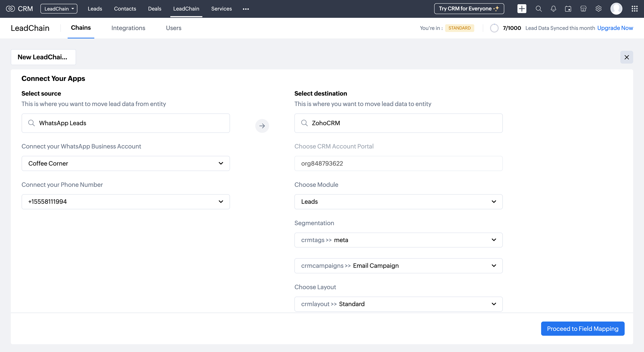Screen dimensions: 644x352
Task: Click the user profile avatar
Action: click(616, 9)
